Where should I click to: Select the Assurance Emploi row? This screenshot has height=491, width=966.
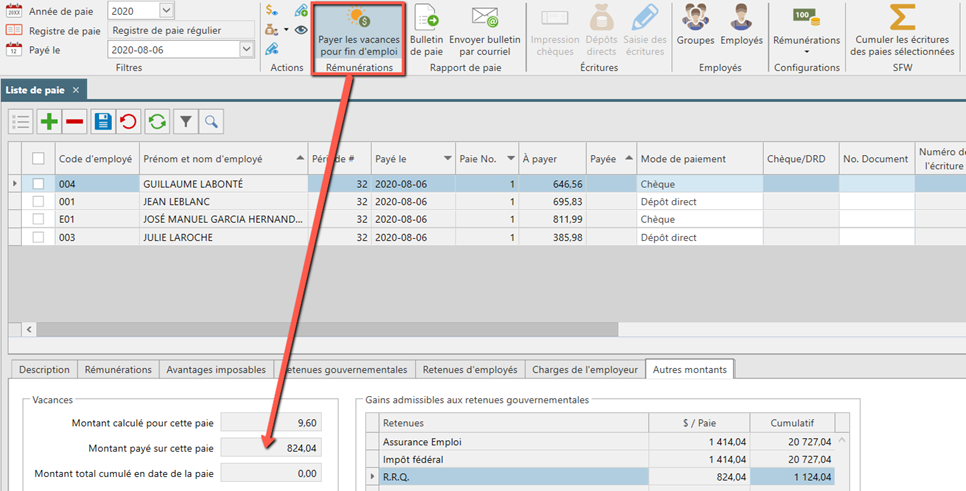606,442
